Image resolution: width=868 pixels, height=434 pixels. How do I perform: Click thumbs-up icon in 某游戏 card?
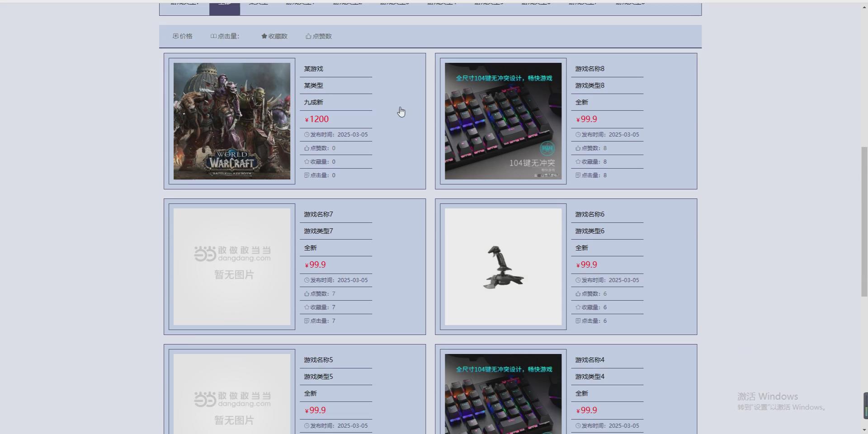307,148
